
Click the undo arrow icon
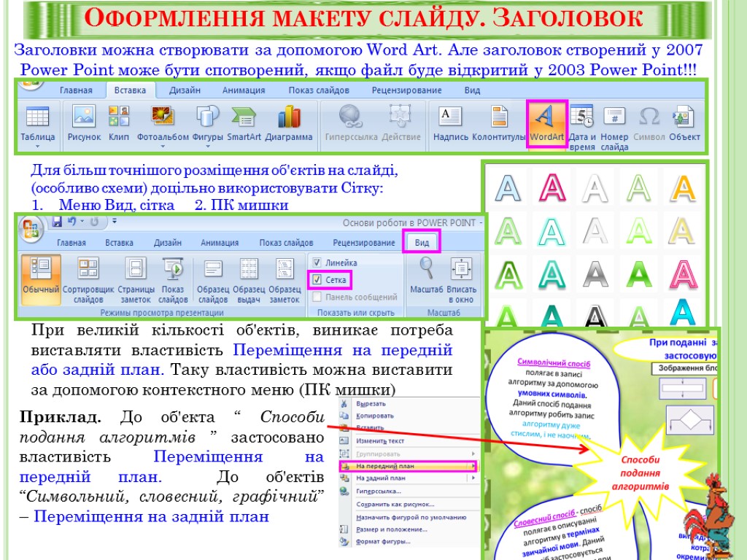pos(72,222)
